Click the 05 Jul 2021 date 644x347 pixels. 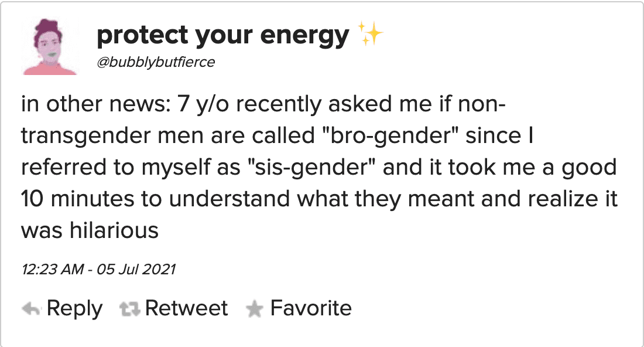(x=136, y=269)
